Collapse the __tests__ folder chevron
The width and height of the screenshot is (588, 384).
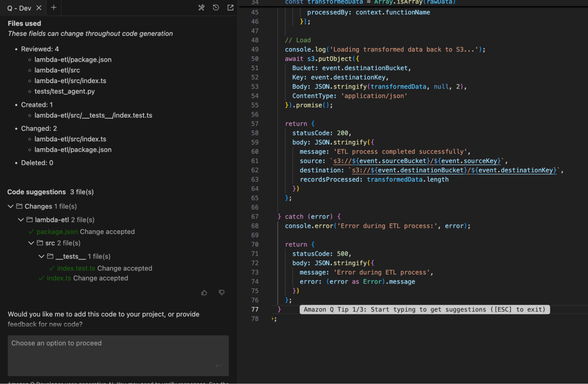click(x=41, y=256)
